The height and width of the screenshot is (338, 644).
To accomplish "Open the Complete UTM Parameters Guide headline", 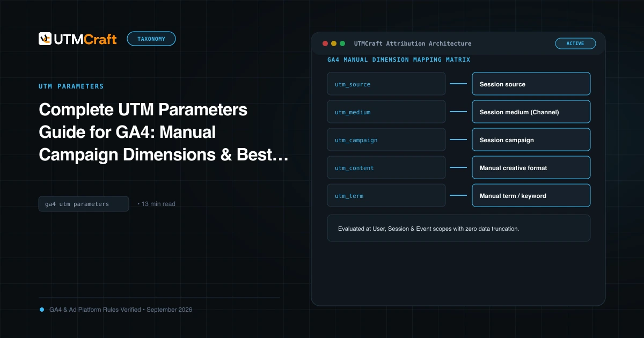I will (164, 132).
